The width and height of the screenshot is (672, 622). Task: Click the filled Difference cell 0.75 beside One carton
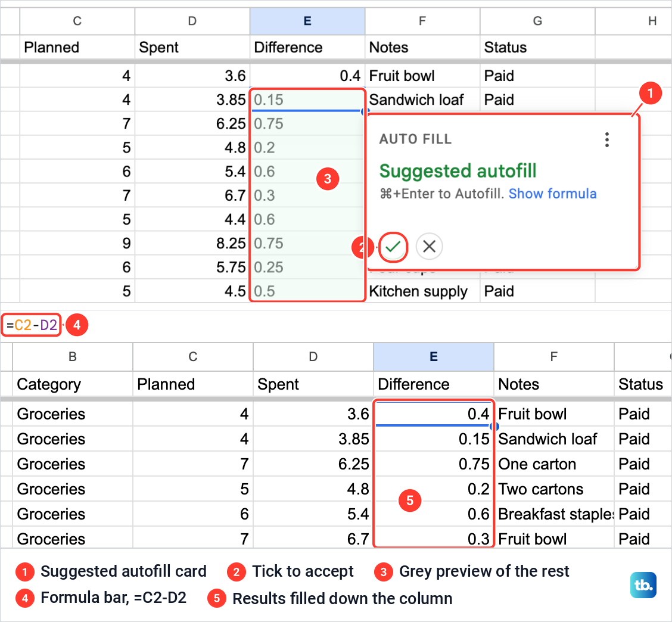tap(434, 464)
